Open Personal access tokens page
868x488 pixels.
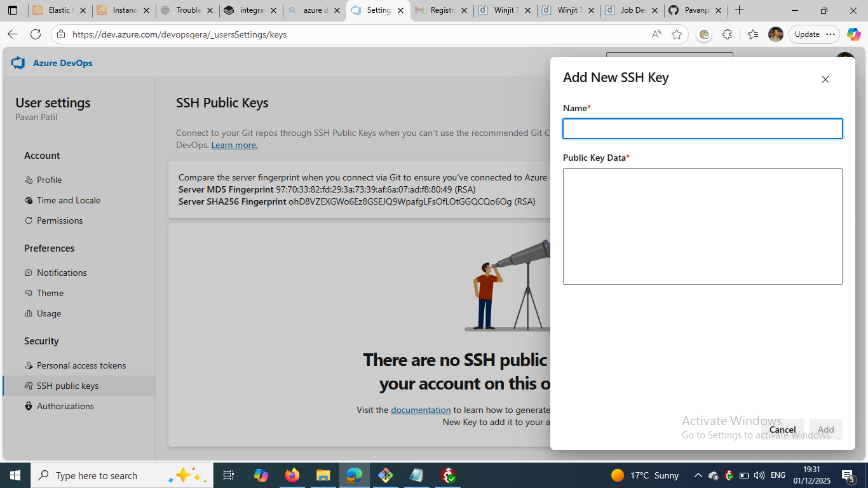81,365
